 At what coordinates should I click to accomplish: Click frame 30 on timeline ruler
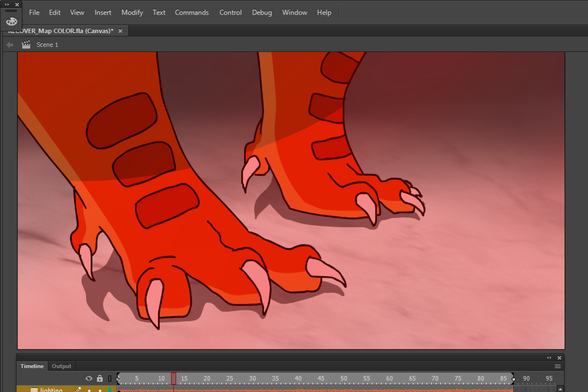[x=252, y=379]
